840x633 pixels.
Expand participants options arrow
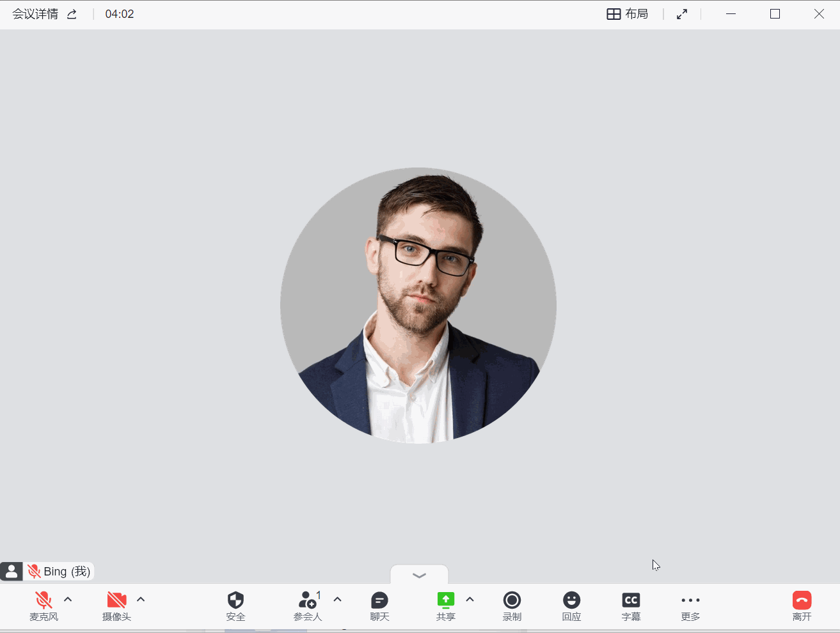pyautogui.click(x=337, y=600)
